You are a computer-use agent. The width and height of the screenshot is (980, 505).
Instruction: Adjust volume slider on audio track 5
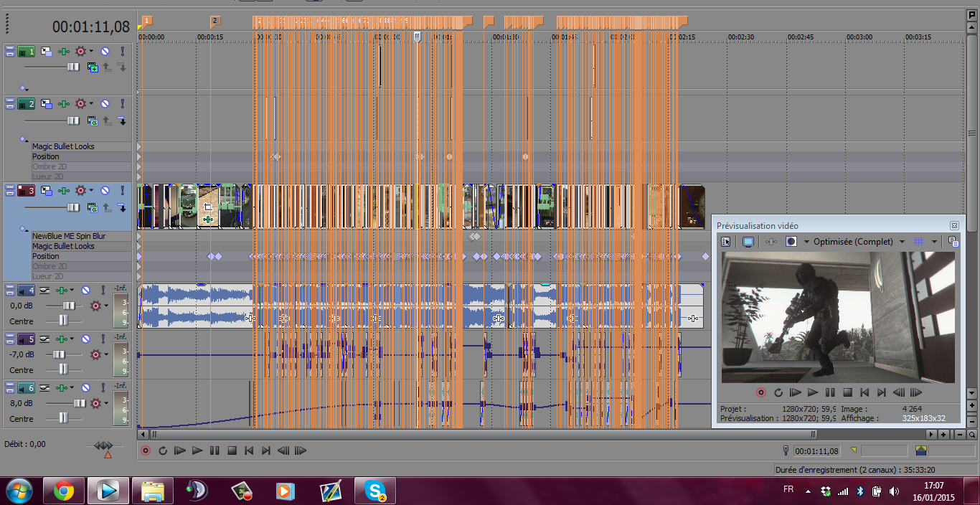tap(59, 354)
